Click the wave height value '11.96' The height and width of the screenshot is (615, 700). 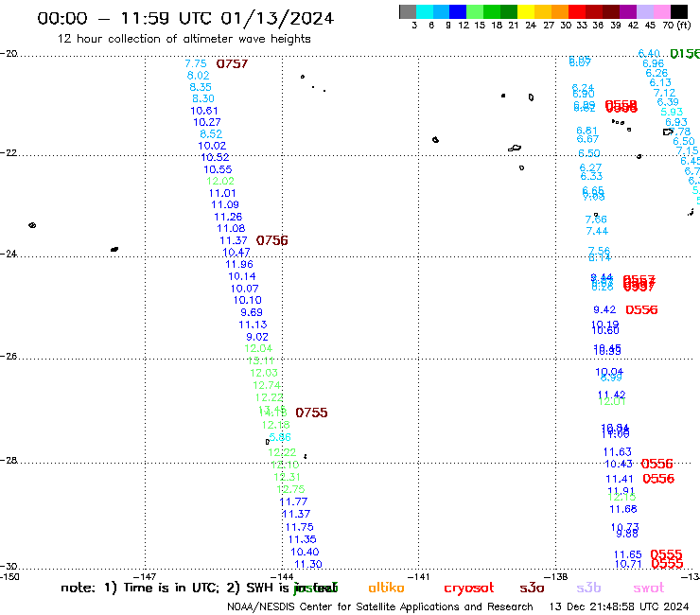pyautogui.click(x=239, y=264)
